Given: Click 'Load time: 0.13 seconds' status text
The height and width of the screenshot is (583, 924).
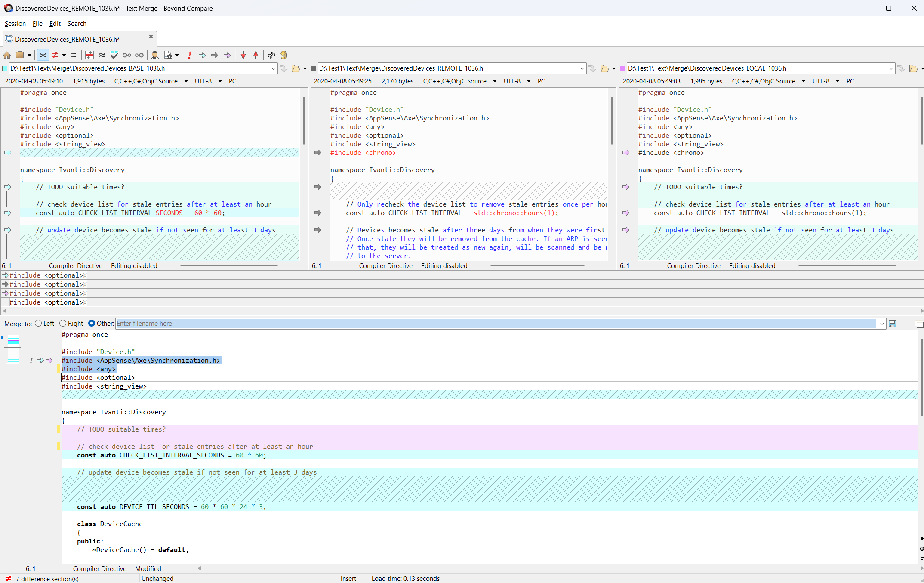Looking at the screenshot, I should pyautogui.click(x=406, y=579).
